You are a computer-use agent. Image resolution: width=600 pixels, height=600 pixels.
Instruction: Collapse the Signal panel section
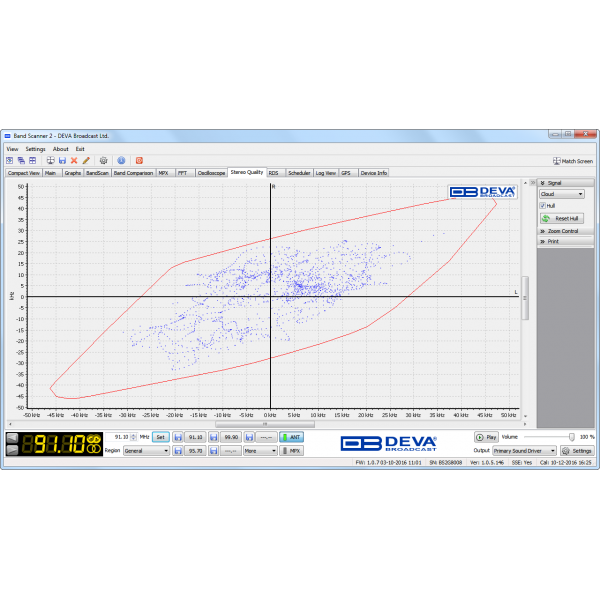(x=566, y=183)
